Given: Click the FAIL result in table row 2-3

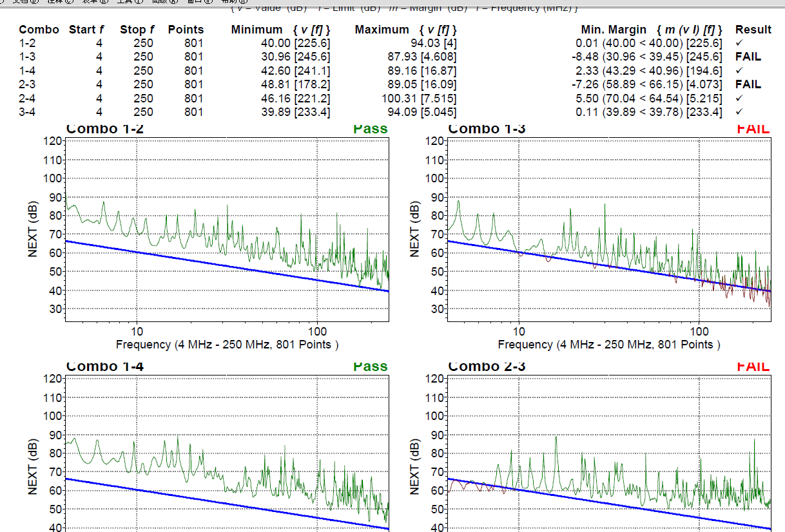Looking at the screenshot, I should (748, 84).
